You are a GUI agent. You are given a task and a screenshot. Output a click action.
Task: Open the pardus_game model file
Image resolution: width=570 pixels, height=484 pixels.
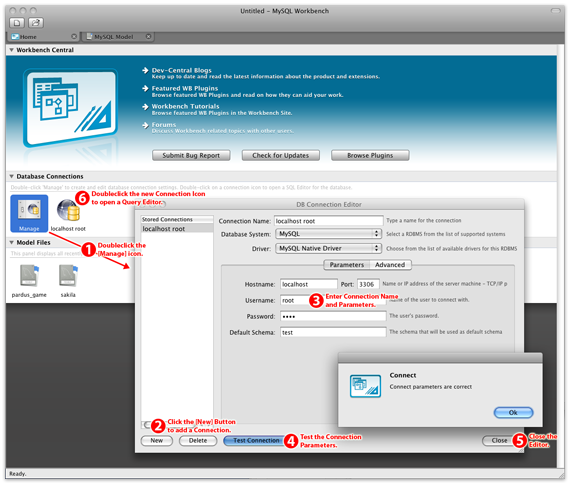(29, 281)
